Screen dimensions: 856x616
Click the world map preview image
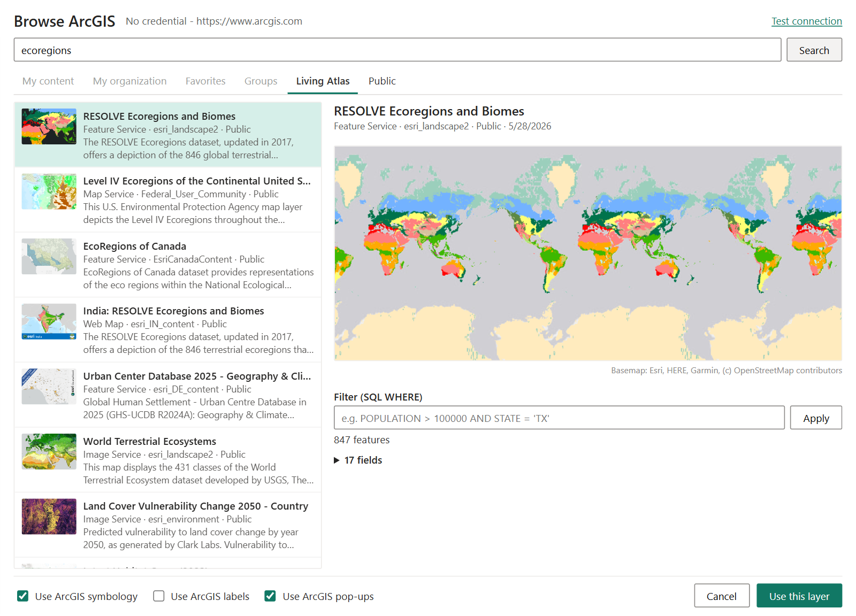pyautogui.click(x=588, y=253)
